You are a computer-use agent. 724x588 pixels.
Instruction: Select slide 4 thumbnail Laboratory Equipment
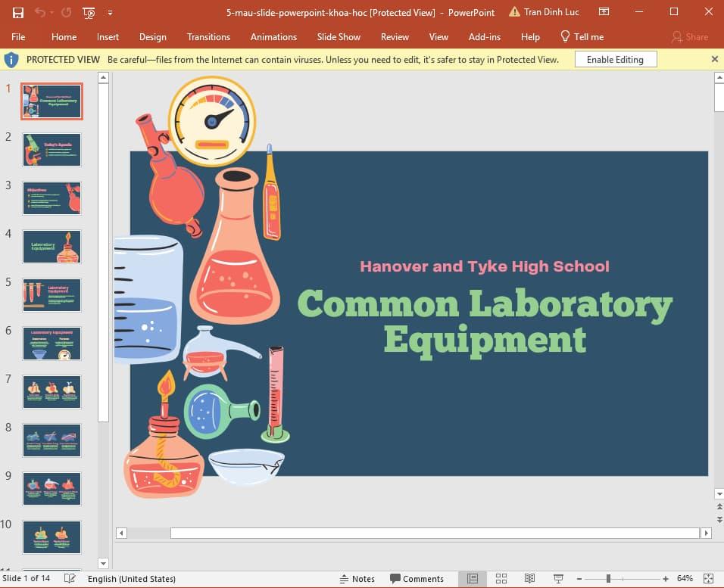point(52,247)
